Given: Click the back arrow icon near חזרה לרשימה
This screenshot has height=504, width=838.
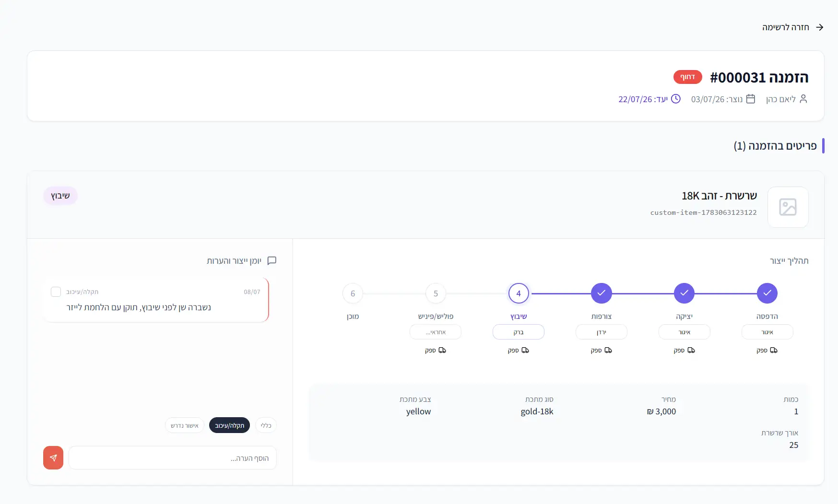Looking at the screenshot, I should tap(819, 27).
